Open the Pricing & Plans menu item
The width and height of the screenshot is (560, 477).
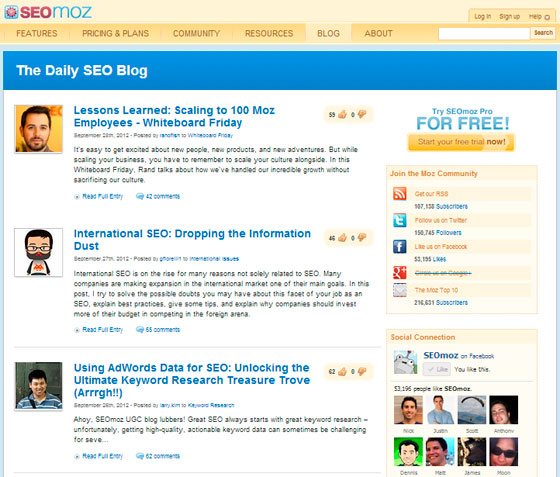click(115, 34)
